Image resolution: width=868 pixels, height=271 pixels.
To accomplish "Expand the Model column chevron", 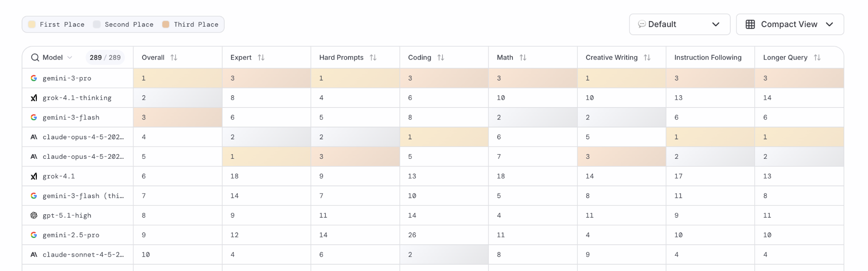I will [70, 58].
